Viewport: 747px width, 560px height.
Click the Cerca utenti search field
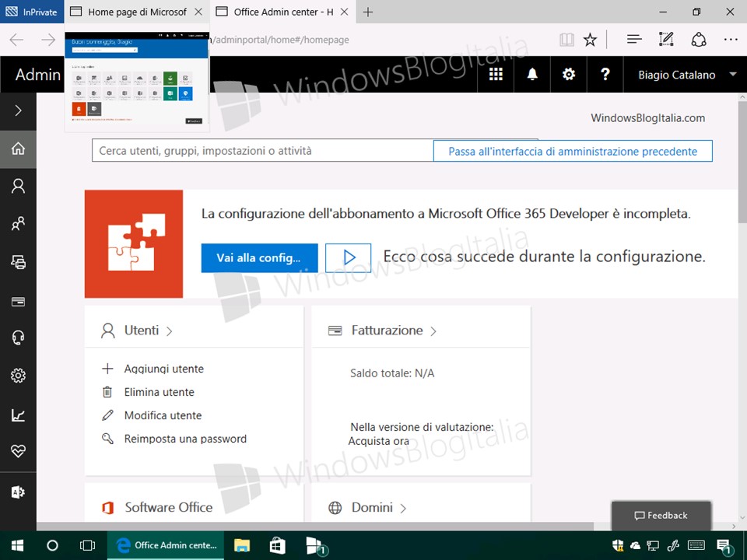tap(262, 151)
